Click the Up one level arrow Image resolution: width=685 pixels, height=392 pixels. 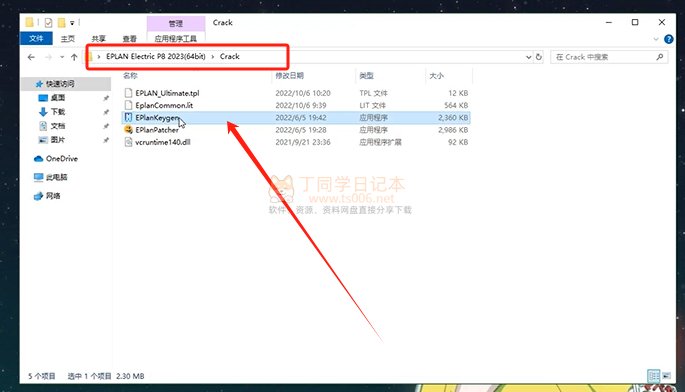click(x=74, y=57)
